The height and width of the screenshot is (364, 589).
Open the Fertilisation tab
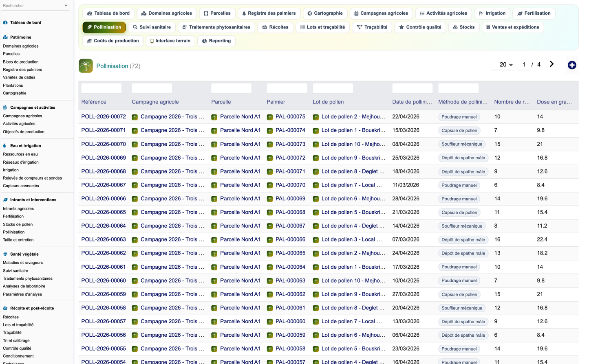coord(534,13)
